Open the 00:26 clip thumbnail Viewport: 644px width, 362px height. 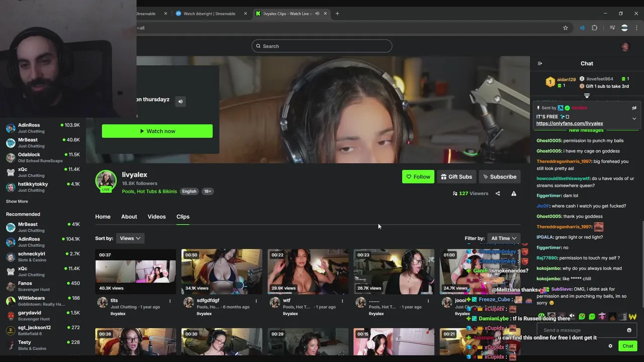click(135, 342)
